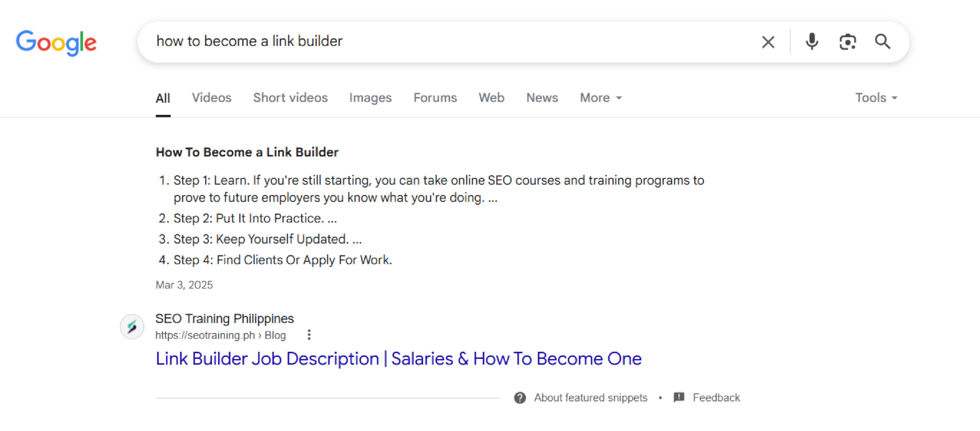980x431 pixels.
Task: Expand the More search filters dropdown
Action: click(x=601, y=98)
